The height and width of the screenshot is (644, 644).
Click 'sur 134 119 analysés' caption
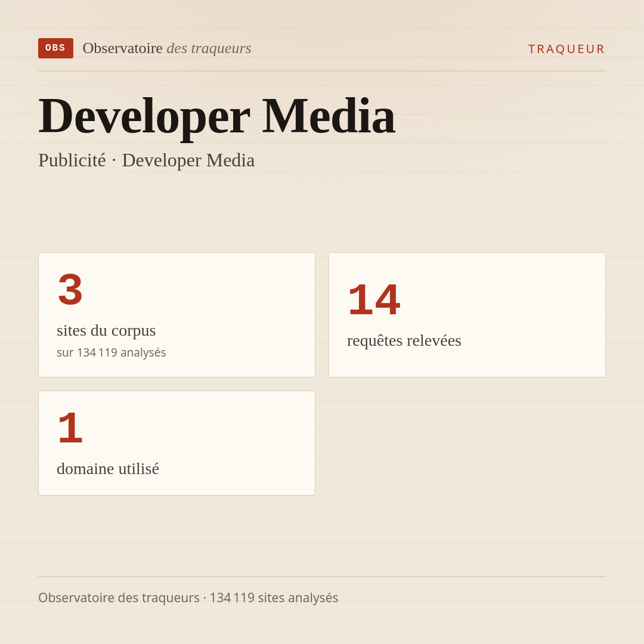(x=112, y=352)
